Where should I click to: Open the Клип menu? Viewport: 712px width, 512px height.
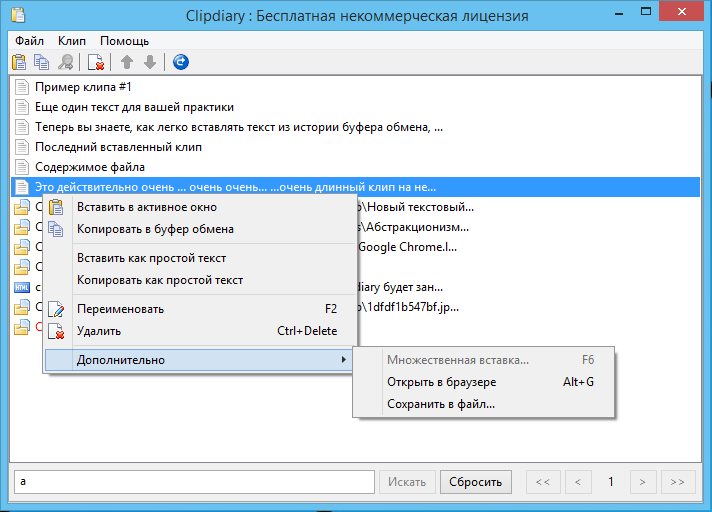point(72,41)
